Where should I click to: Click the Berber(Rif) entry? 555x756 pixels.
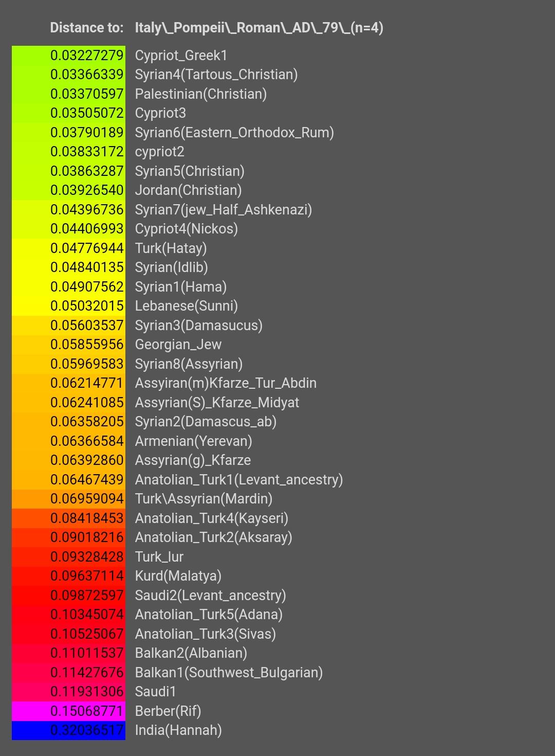168,711
